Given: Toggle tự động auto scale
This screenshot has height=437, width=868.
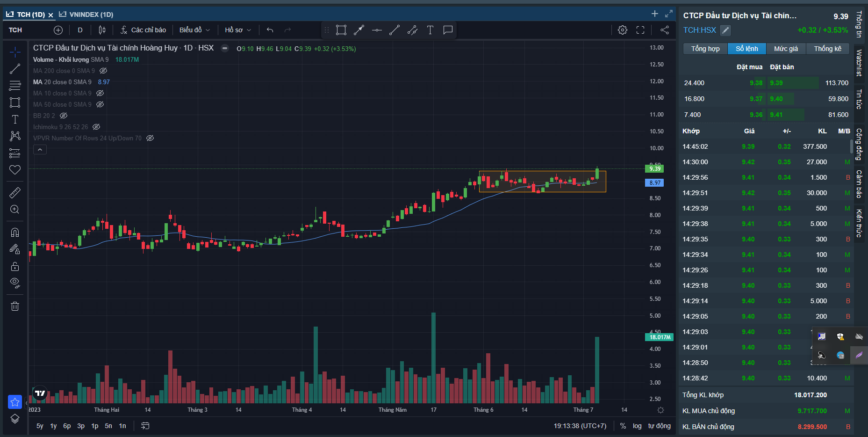Looking at the screenshot, I should tap(659, 426).
